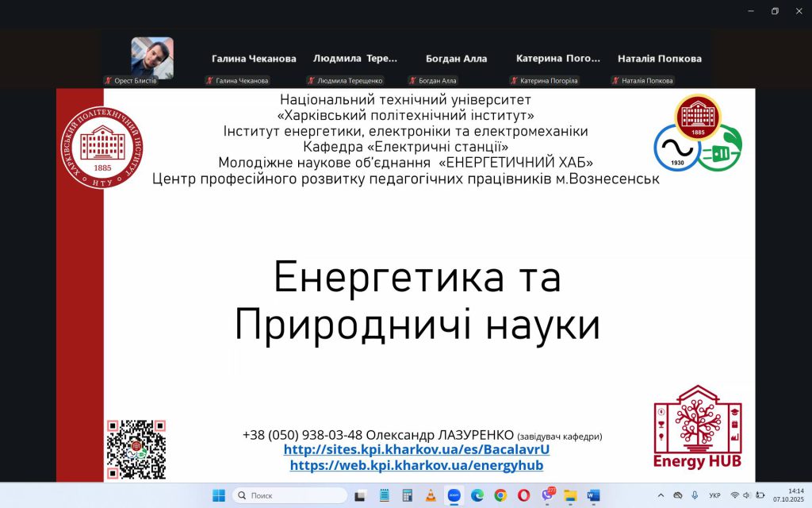Toggle Task View on the taskbar
The height and width of the screenshot is (508, 812).
[x=360, y=495]
